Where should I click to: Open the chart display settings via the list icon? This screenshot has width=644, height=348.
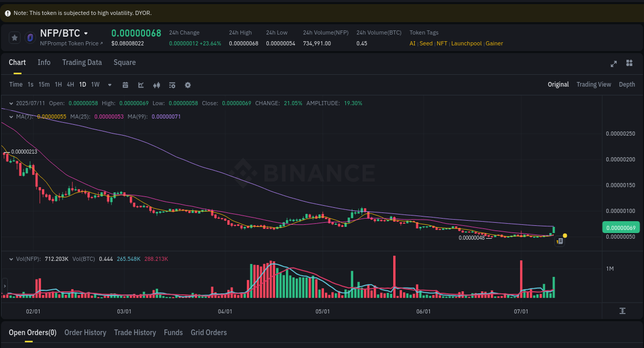click(x=172, y=85)
